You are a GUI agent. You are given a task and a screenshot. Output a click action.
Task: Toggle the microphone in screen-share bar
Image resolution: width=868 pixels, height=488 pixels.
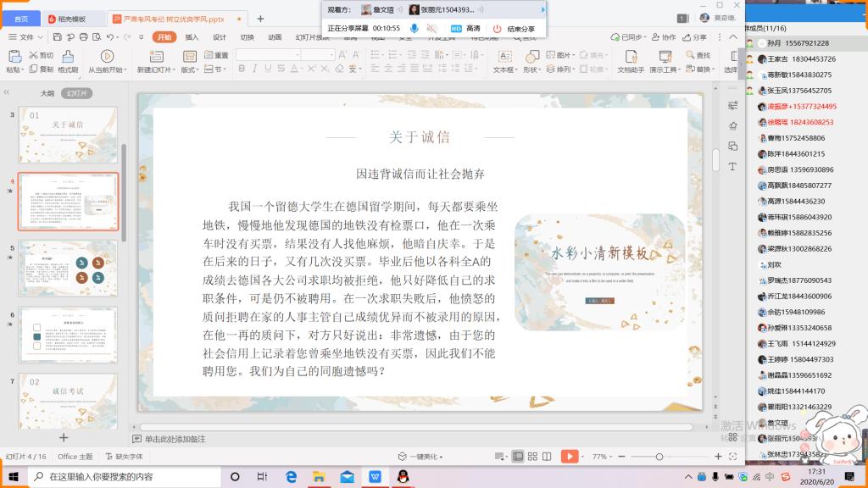[x=414, y=28]
